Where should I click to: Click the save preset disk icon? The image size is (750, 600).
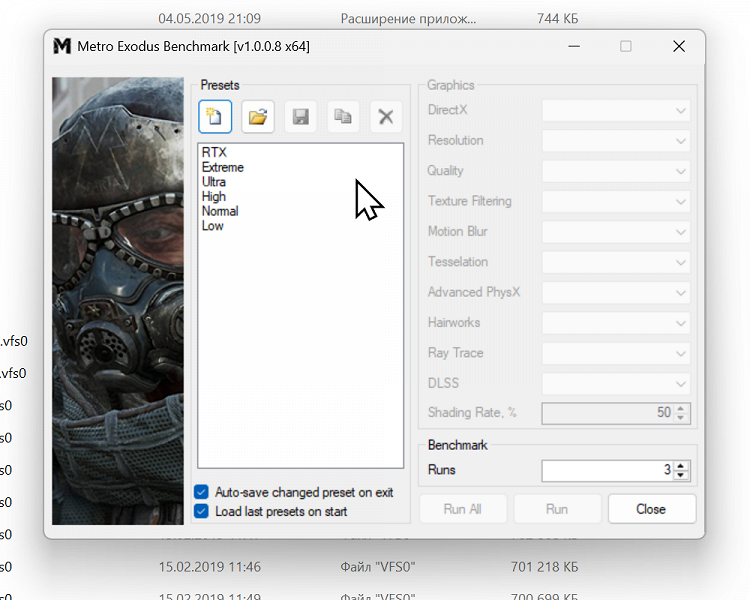click(x=300, y=117)
